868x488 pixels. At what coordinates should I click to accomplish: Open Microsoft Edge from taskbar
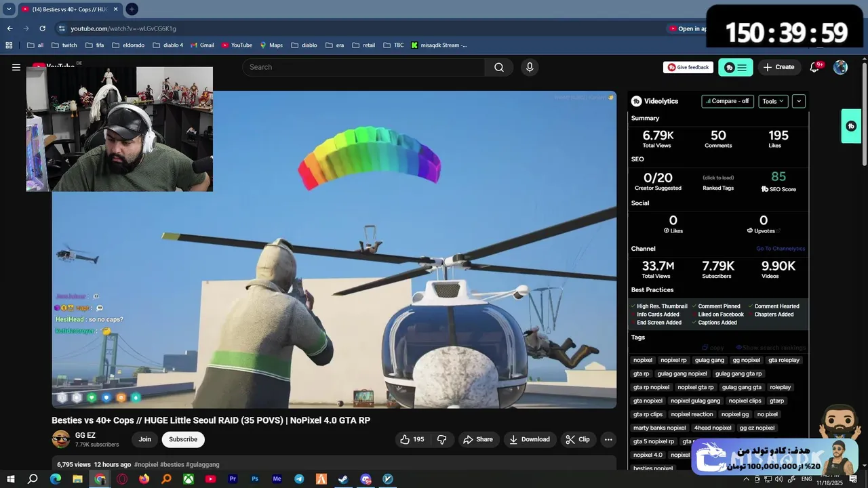[55, 479]
